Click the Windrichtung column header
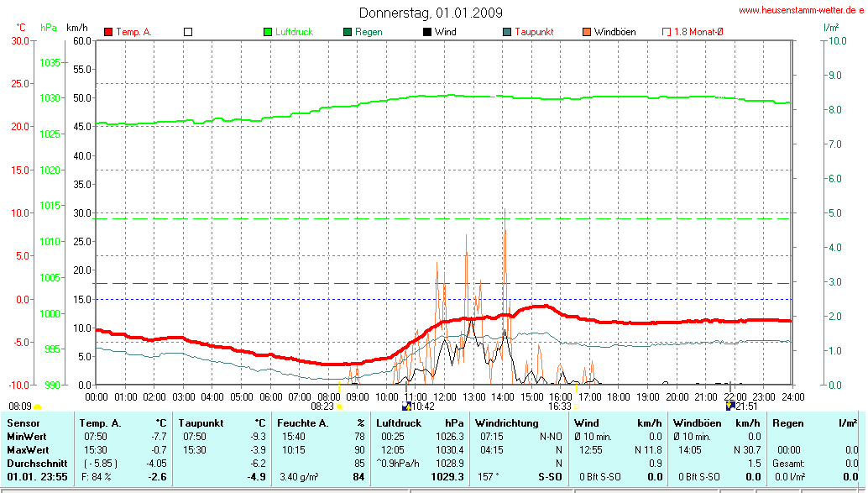Screen dimensions: 868x493 pos(507,423)
